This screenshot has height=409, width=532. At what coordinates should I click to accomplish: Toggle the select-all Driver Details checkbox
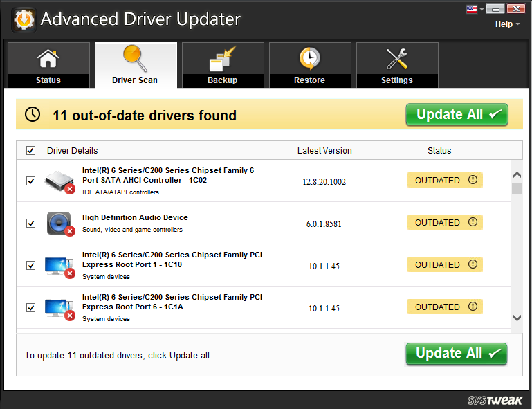30,150
